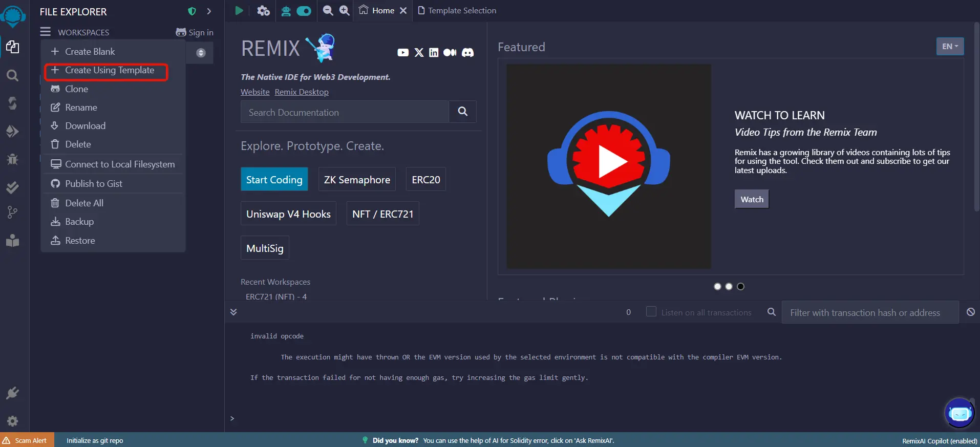Open the Website link
Image resolution: width=980 pixels, height=447 pixels.
pos(255,92)
